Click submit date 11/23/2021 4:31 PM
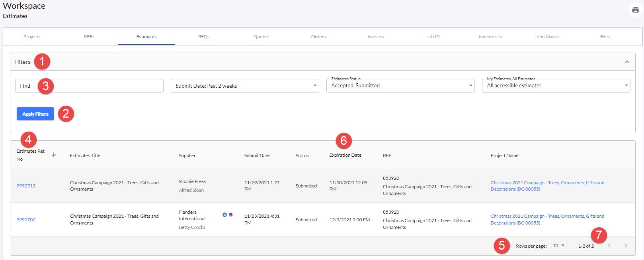644x260 pixels. pyautogui.click(x=262, y=220)
